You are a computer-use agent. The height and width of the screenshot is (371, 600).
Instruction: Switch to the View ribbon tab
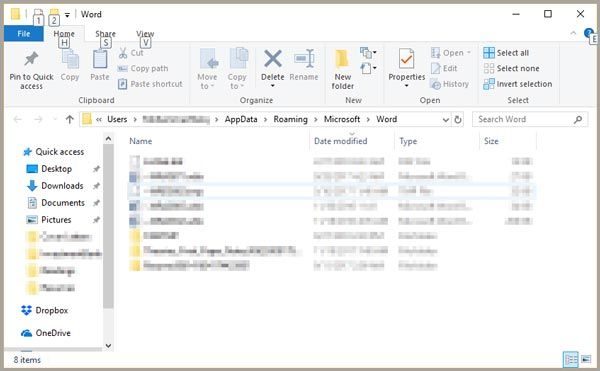[145, 34]
